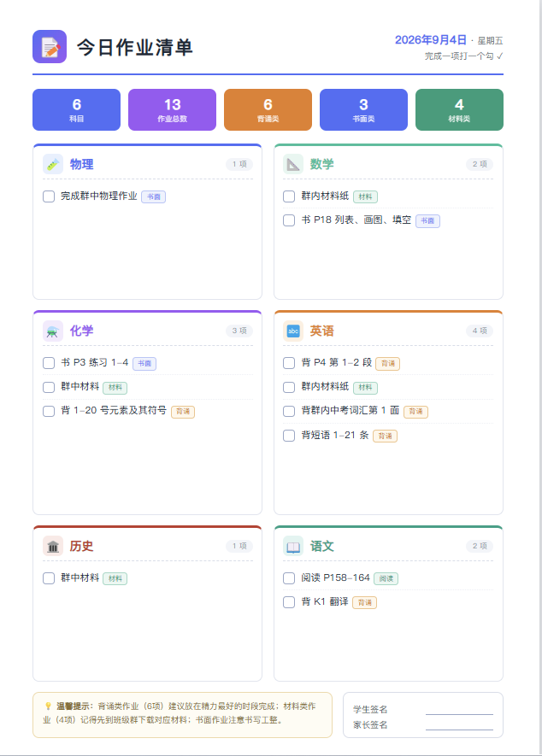Click the 3 项 badge in 化学

tap(239, 331)
